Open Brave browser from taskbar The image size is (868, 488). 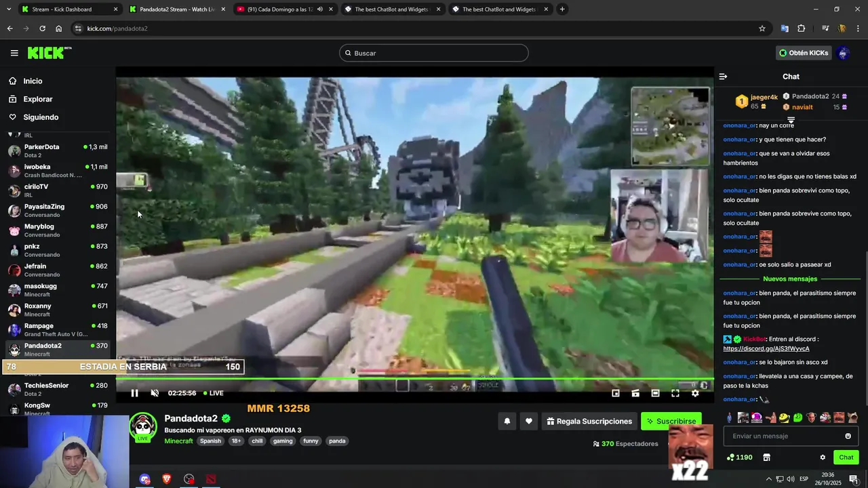click(x=167, y=479)
